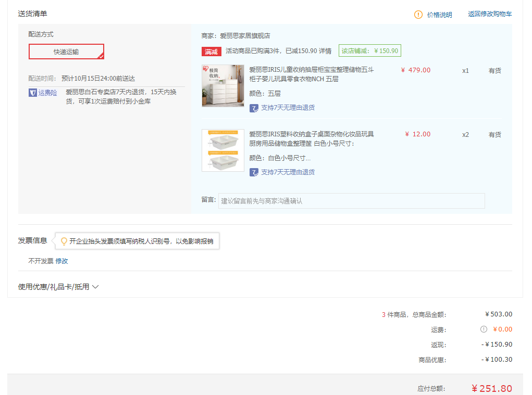Open 支持7天无理由退货 link for storage box
The height and width of the screenshot is (395, 532).
point(288,172)
